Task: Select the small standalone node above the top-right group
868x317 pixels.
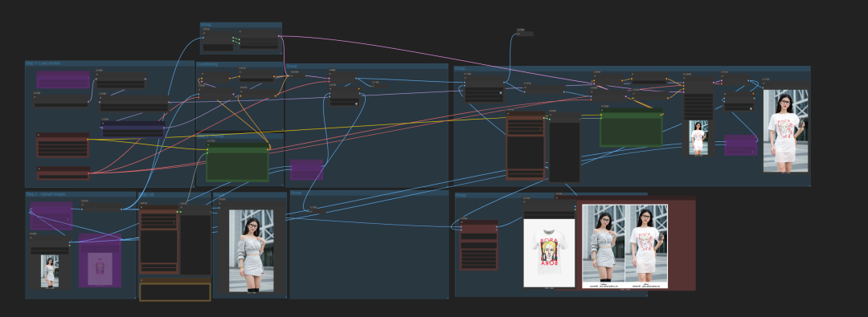Action: pyautogui.click(x=525, y=33)
